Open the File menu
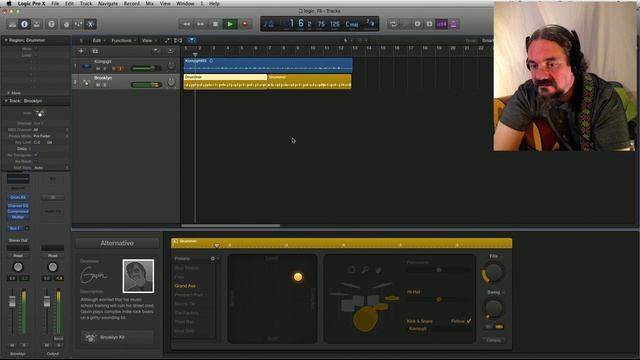 (55, 3)
